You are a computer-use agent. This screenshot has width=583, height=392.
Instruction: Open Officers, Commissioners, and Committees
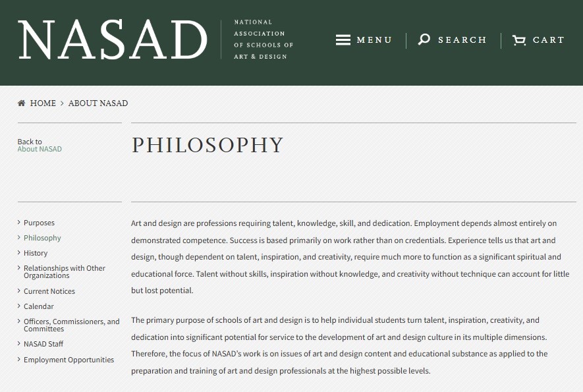coord(71,325)
